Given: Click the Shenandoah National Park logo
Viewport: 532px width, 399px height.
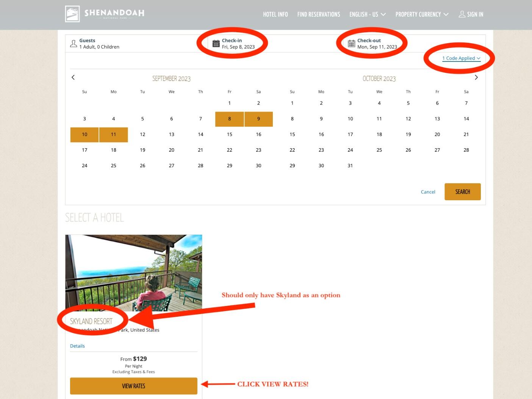Looking at the screenshot, I should (105, 14).
